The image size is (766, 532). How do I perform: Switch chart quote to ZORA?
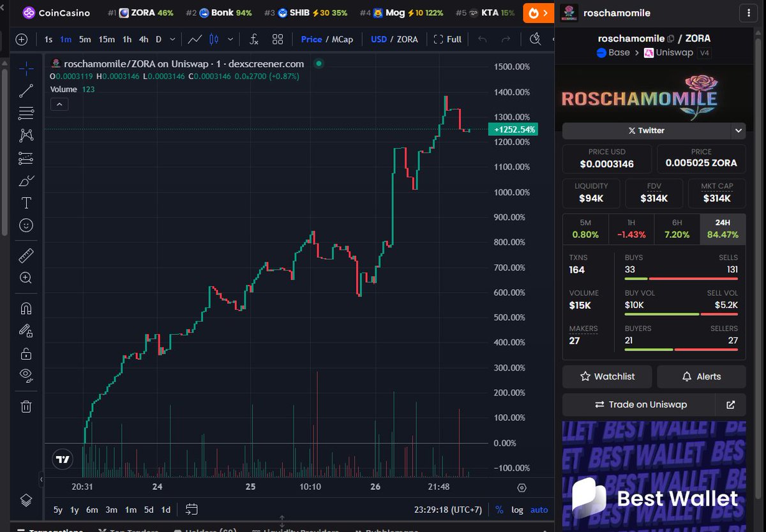(x=407, y=40)
